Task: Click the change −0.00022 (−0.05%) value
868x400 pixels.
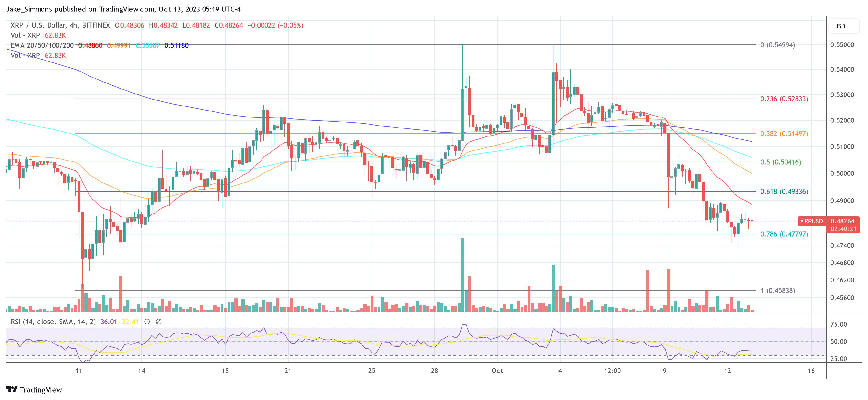Action: pyautogui.click(x=275, y=25)
